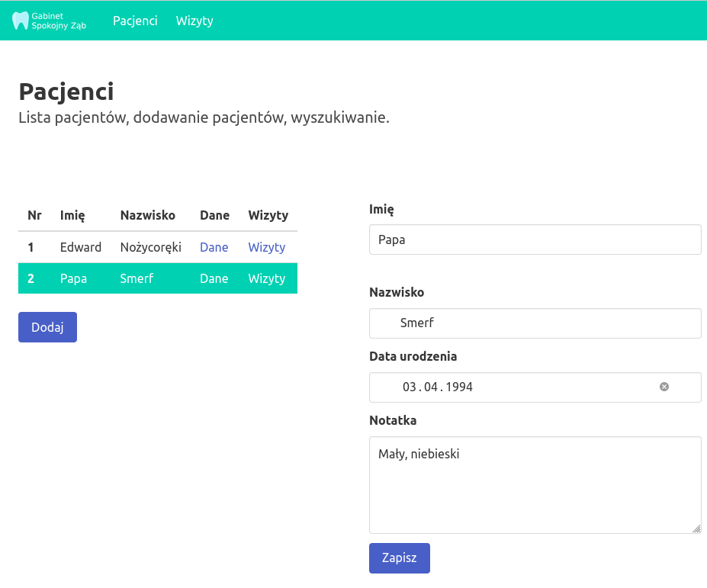Open Dane link for Papa Smerf
707x588 pixels.
click(x=214, y=278)
